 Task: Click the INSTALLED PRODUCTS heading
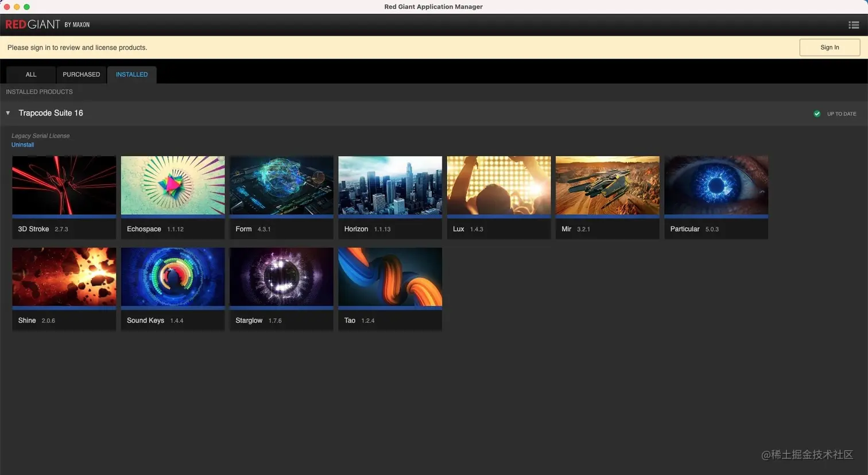coord(39,92)
